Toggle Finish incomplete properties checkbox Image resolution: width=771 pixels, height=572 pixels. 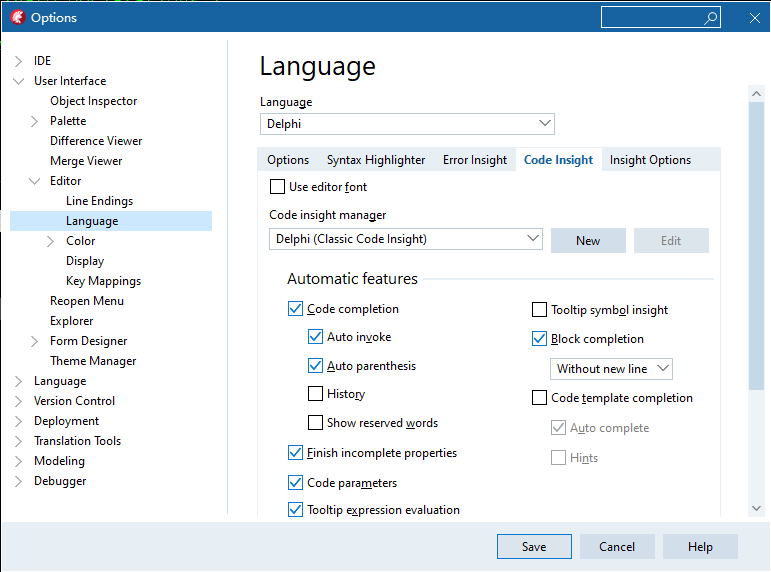(x=295, y=453)
